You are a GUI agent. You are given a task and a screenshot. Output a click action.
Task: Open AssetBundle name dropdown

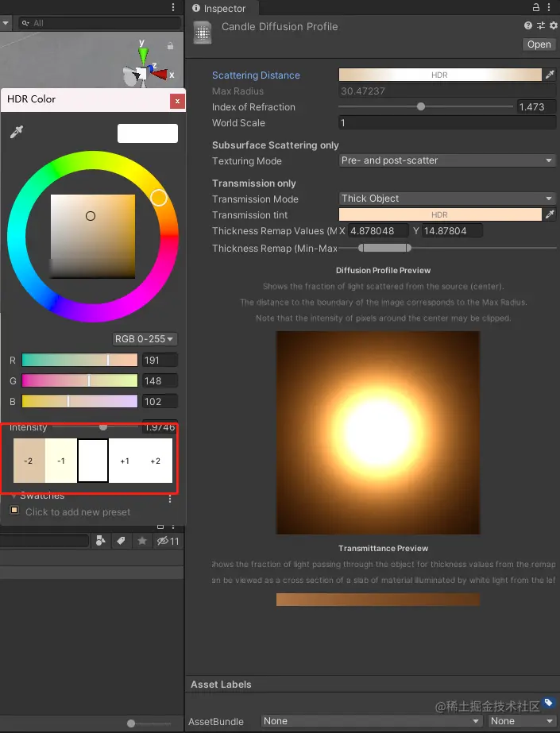372,721
